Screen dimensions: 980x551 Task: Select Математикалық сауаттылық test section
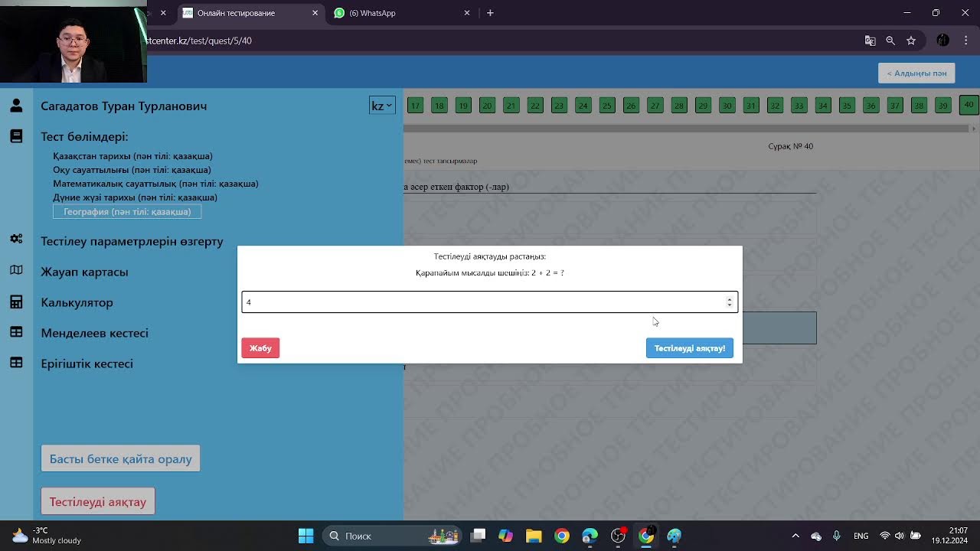click(x=155, y=184)
